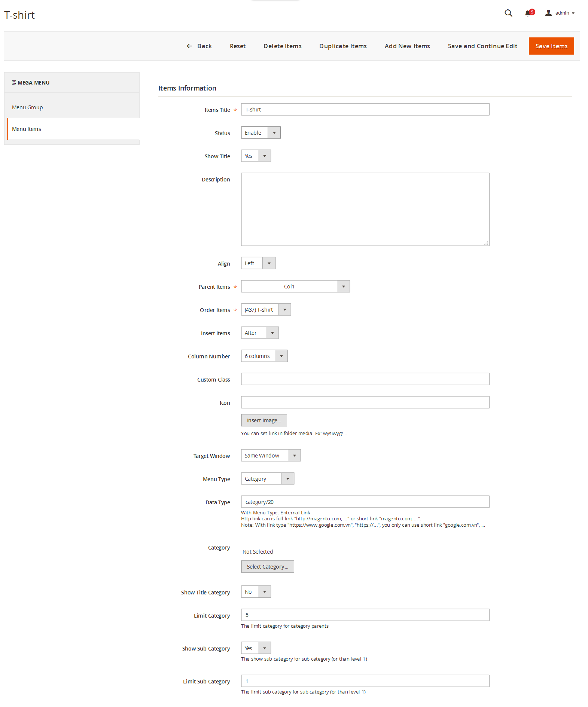The height and width of the screenshot is (707, 588).
Task: Select the Menu Items tab
Action: [x=27, y=129]
